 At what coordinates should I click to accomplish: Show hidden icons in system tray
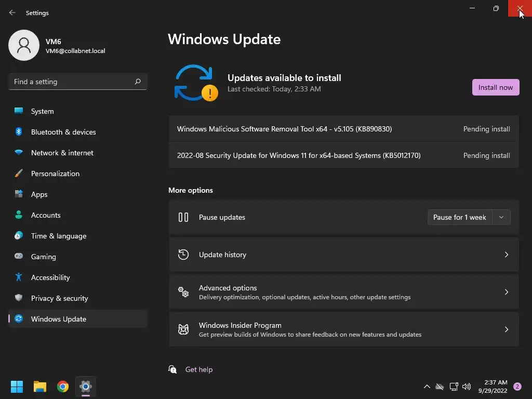pos(427,387)
